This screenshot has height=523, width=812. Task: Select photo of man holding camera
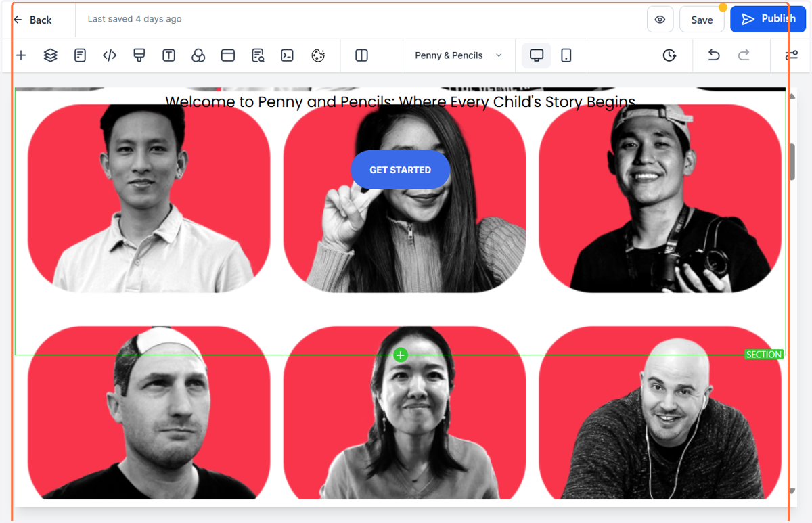coord(660,198)
